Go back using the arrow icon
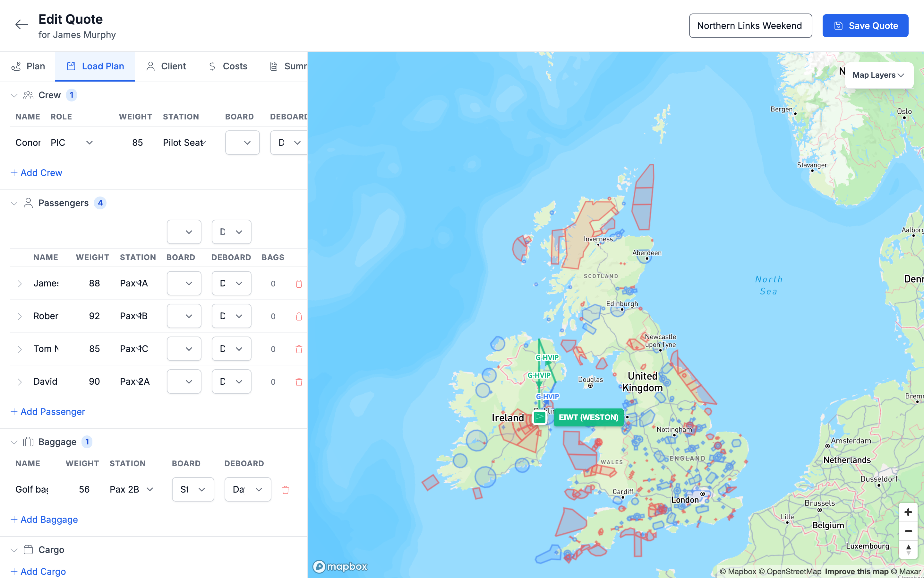 [22, 25]
